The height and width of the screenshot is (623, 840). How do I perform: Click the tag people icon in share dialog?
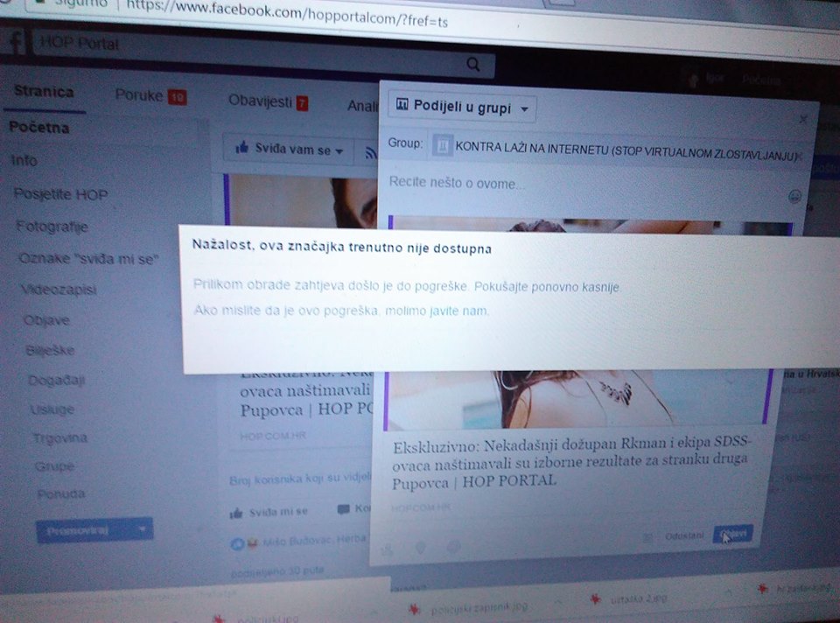(388, 548)
